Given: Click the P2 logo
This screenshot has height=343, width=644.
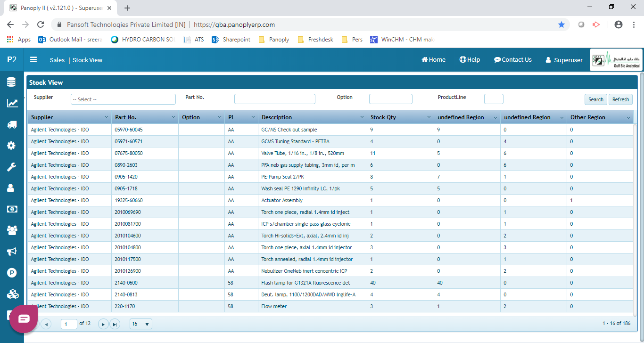Looking at the screenshot, I should (12, 60).
